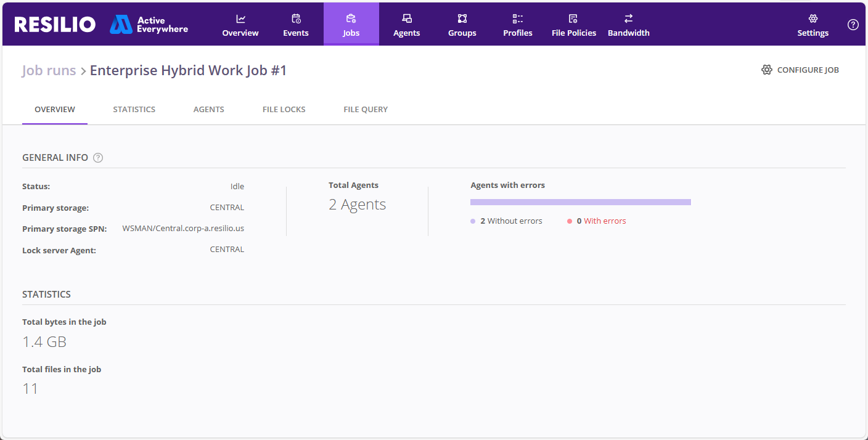Screen dimensions: 868x440
Task: Click the '11' total files value
Action: point(30,389)
